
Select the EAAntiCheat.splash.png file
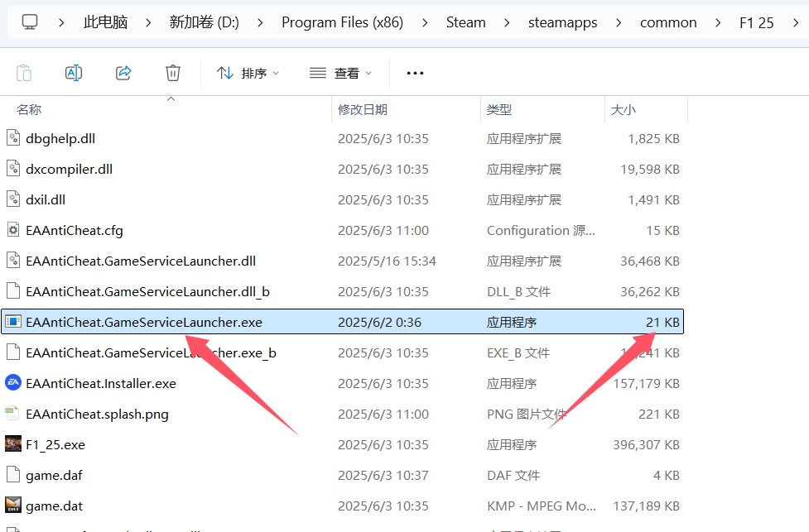pos(97,414)
